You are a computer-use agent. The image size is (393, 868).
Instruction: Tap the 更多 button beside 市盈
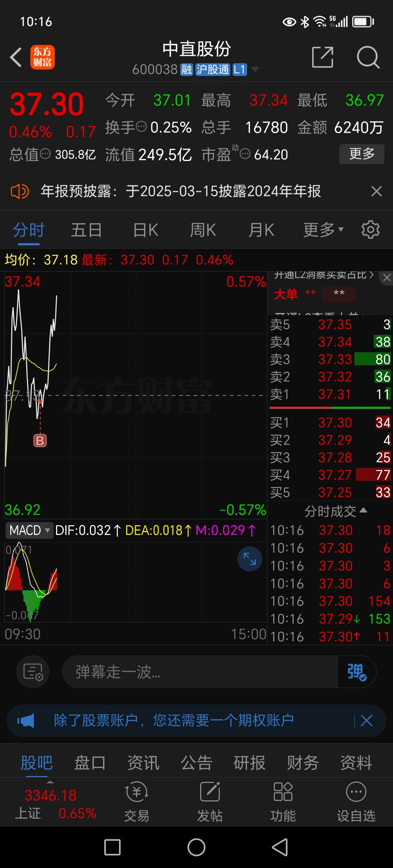coord(362,154)
